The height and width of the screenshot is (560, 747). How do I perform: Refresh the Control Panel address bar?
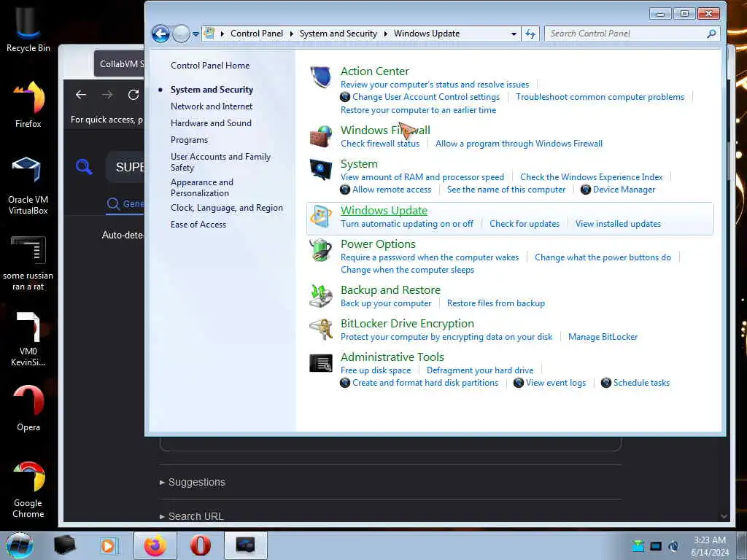pos(530,34)
